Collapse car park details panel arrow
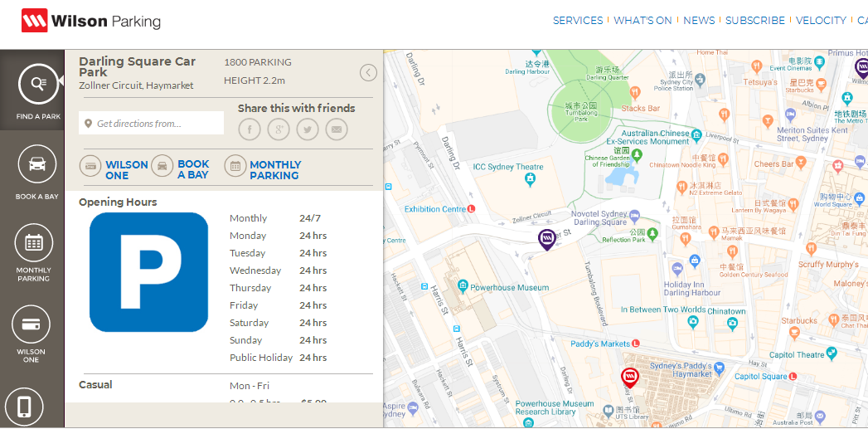 [368, 73]
